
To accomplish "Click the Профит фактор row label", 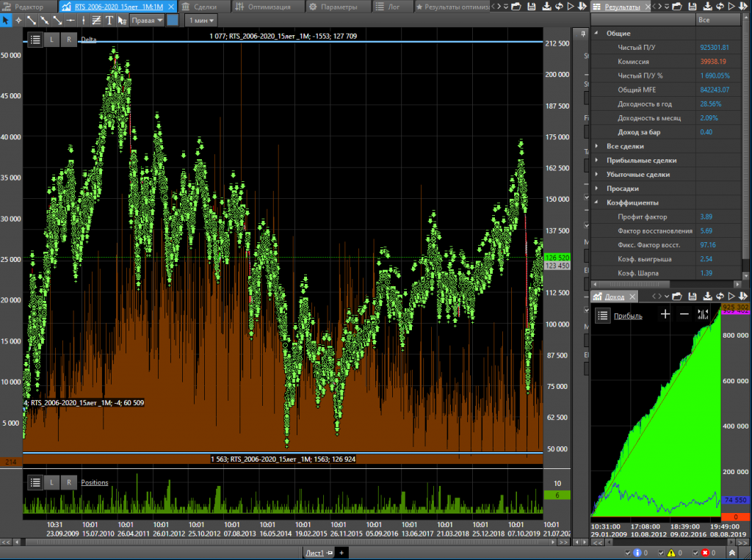I will click(x=642, y=217).
